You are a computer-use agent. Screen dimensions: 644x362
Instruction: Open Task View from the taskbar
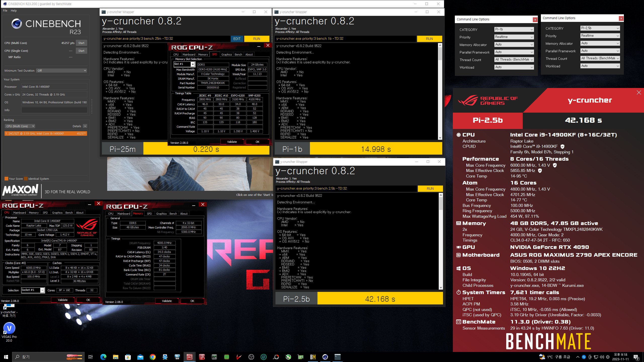(x=91, y=357)
